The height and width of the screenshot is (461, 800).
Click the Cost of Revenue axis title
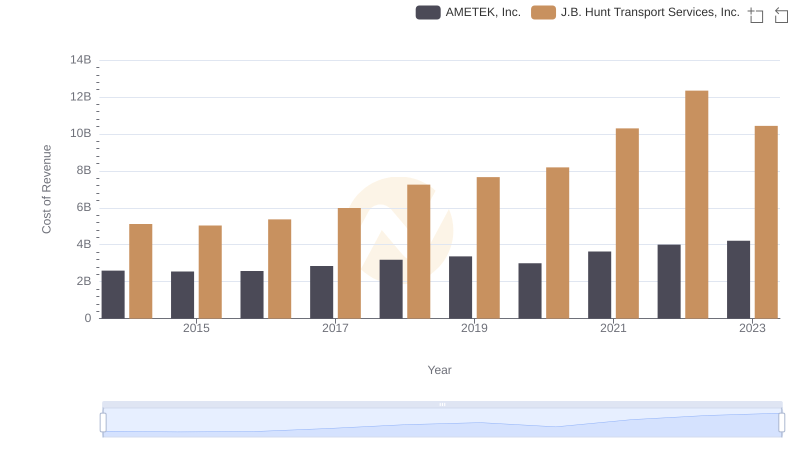pos(46,189)
